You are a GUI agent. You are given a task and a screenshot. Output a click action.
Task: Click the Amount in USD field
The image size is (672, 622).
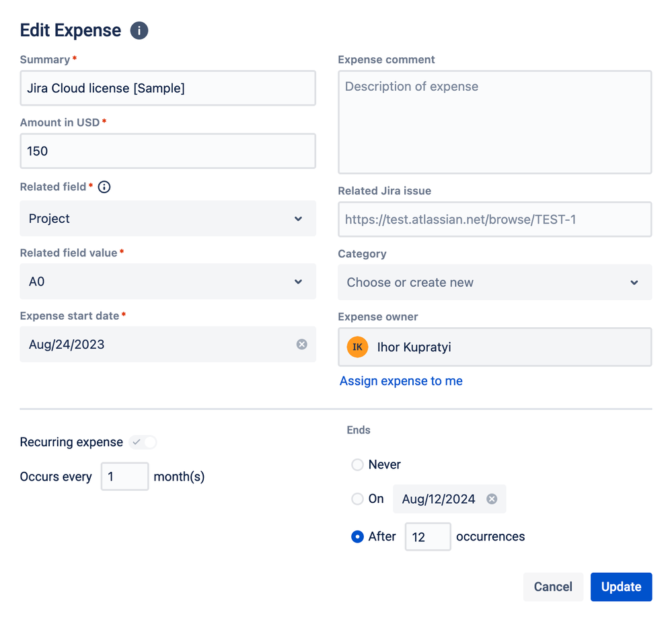168,151
